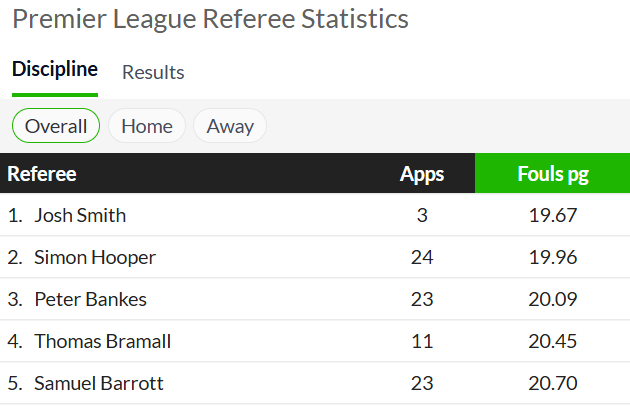This screenshot has width=630, height=406.
Task: Open the Results tab
Action: pos(153,72)
